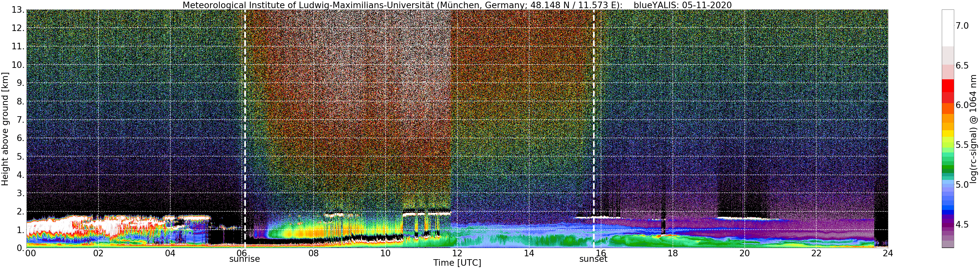Select the sunset dashed vertical line marker
Screen dimensions: 980x269
click(x=594, y=129)
